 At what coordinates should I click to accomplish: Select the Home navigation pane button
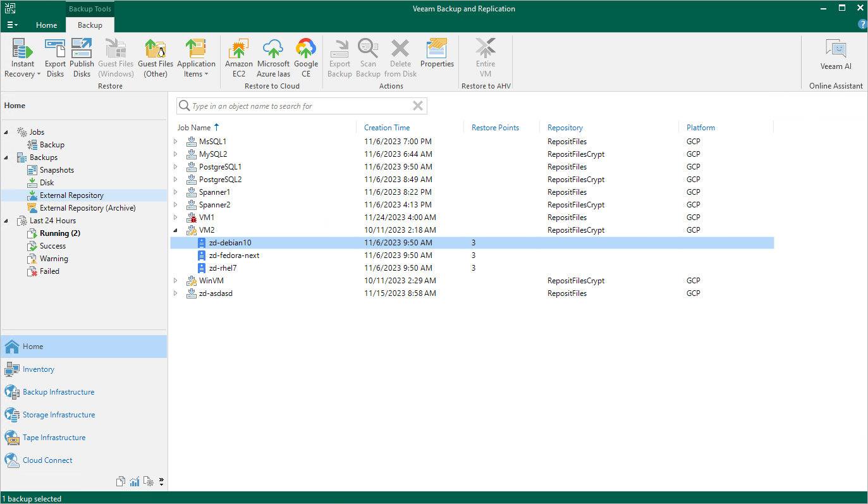pyautogui.click(x=83, y=347)
